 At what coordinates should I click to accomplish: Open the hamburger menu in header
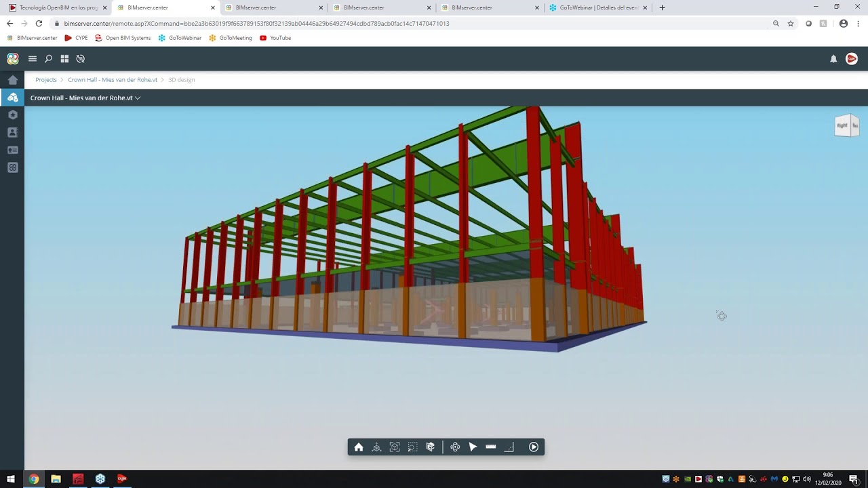coord(32,59)
